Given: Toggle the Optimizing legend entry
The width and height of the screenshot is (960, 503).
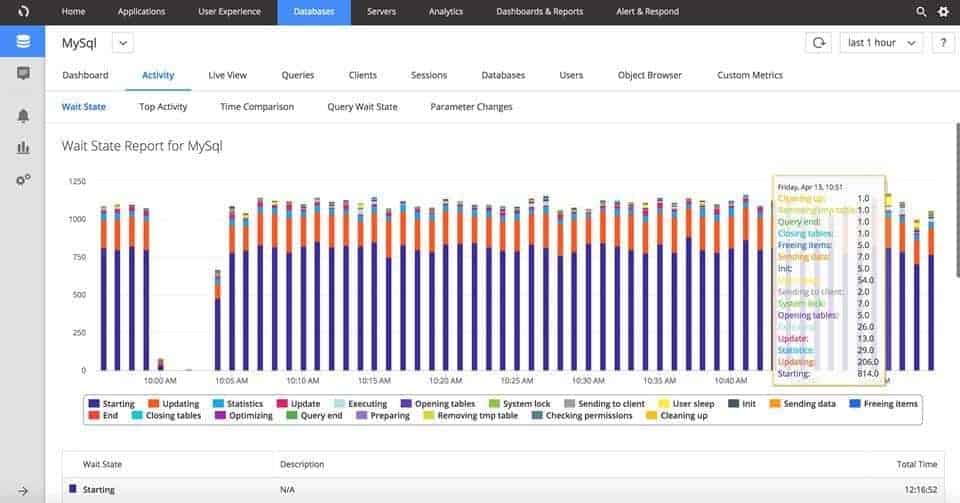Looking at the screenshot, I should pyautogui.click(x=244, y=415).
